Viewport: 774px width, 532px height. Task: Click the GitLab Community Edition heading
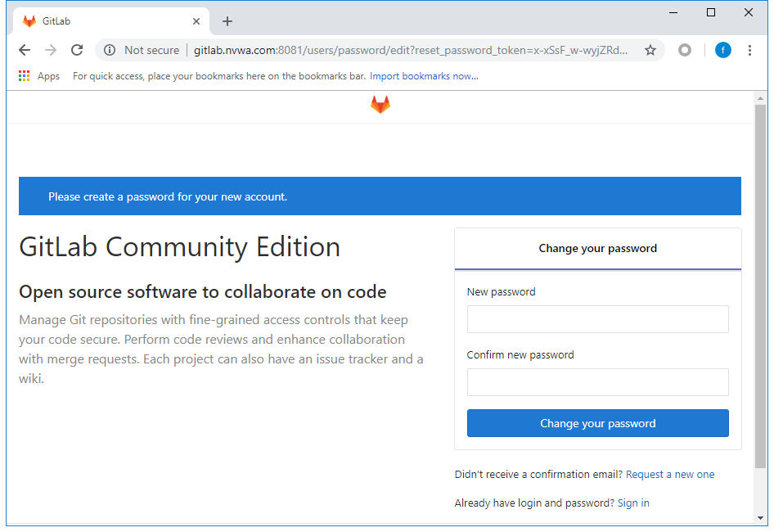(x=180, y=246)
